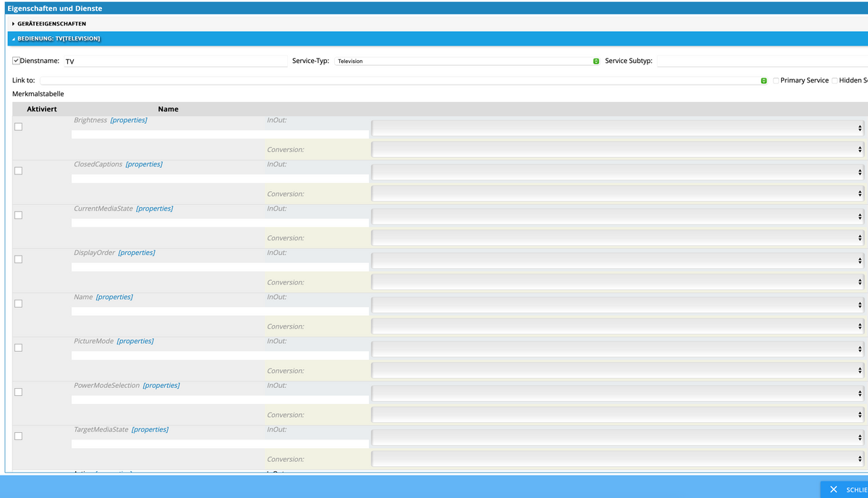
Task: Enable the Hidden Service checkbox
Action: [x=835, y=80]
